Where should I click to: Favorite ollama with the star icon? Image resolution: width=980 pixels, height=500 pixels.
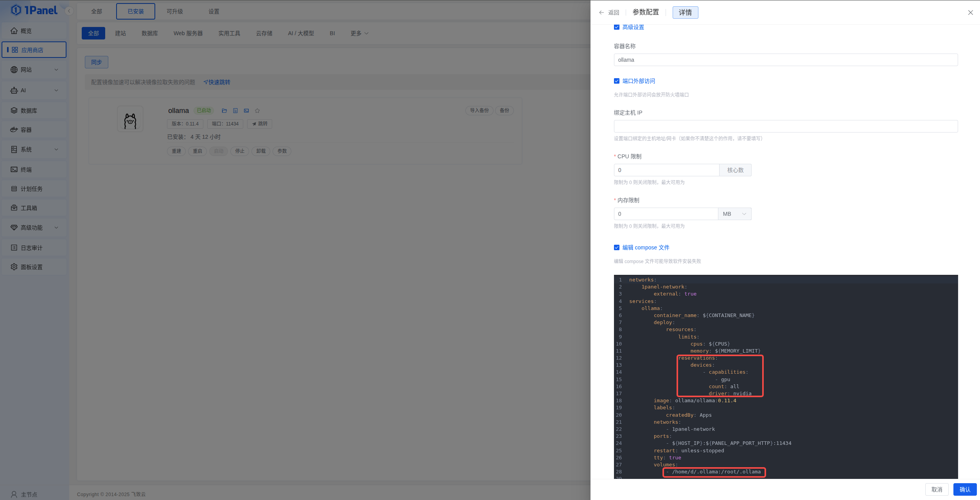point(257,111)
